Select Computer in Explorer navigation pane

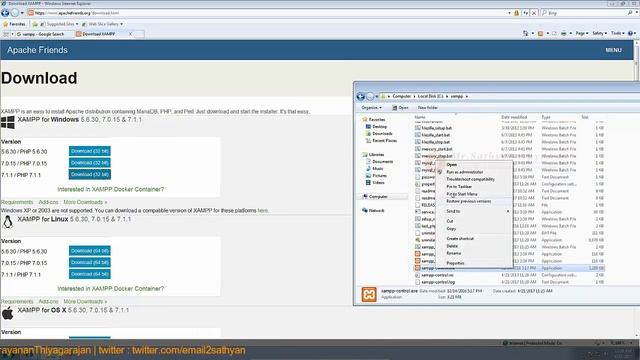coord(375,196)
